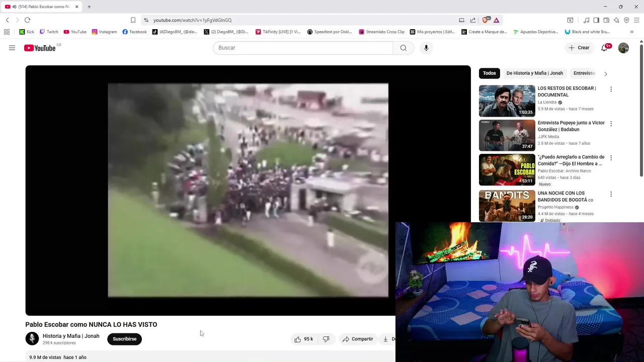Open the bookmarks apps grid icon

tap(7, 32)
